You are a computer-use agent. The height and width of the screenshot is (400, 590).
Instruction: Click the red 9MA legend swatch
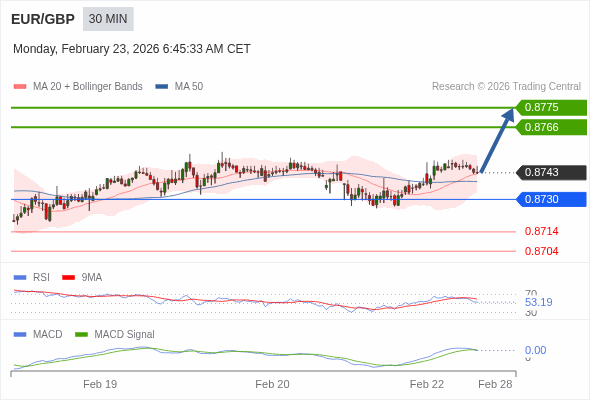pyautogui.click(x=68, y=278)
